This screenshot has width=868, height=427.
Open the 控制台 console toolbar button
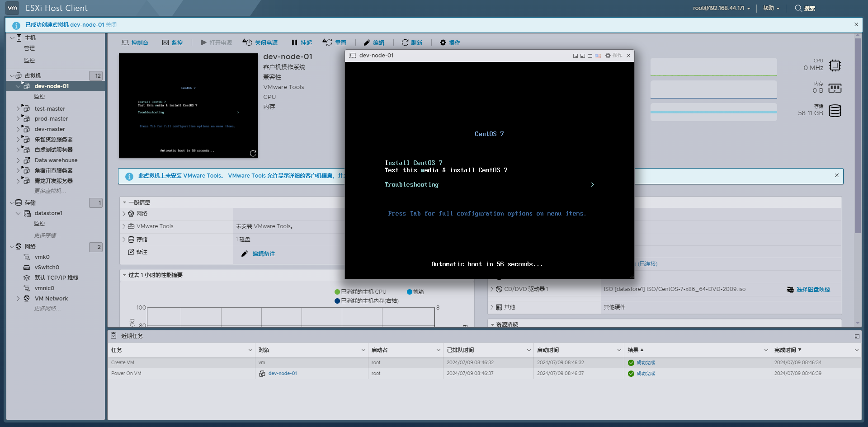(x=135, y=42)
